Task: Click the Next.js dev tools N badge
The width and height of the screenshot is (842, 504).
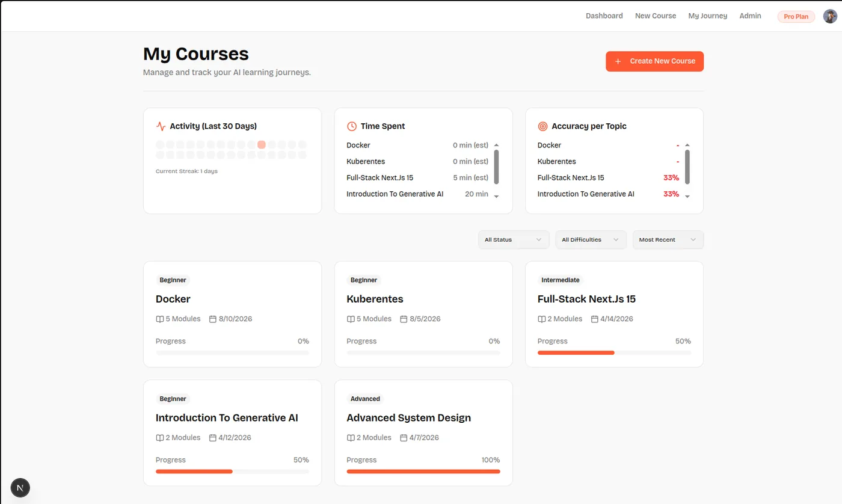Action: coord(20,488)
